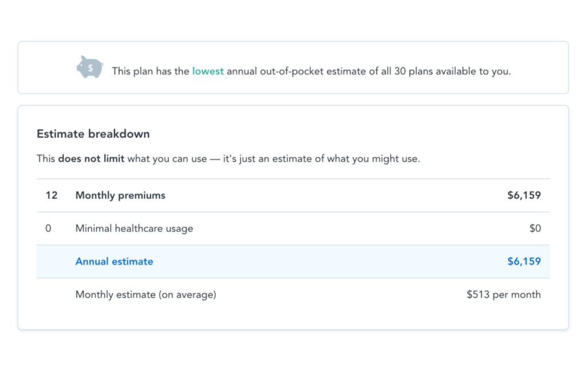
Task: Select 'Minimal healthcare usage' row
Action: [293, 229]
